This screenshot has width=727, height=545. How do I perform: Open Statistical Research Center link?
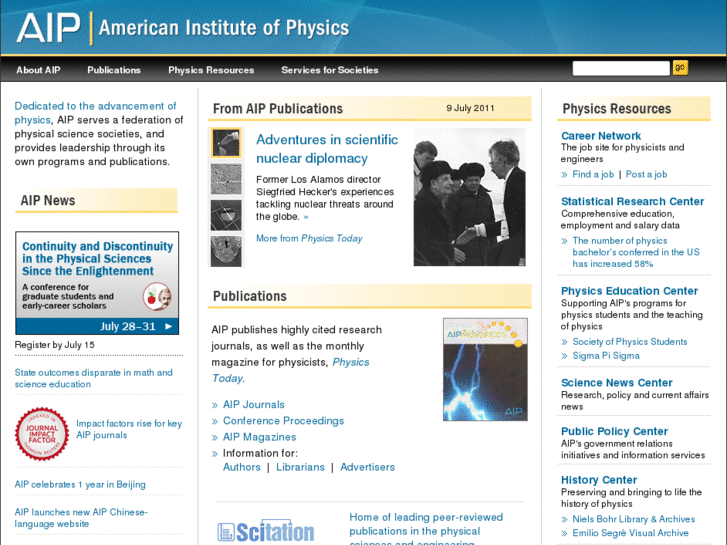632,201
